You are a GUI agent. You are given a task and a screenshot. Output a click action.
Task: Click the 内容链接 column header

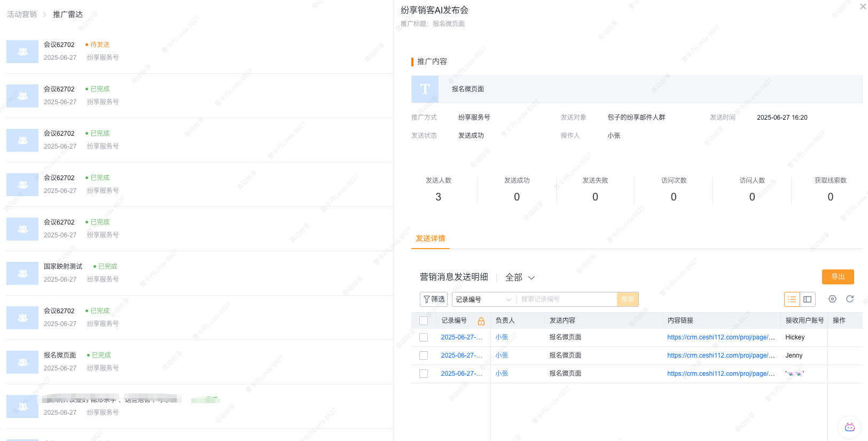coord(681,321)
